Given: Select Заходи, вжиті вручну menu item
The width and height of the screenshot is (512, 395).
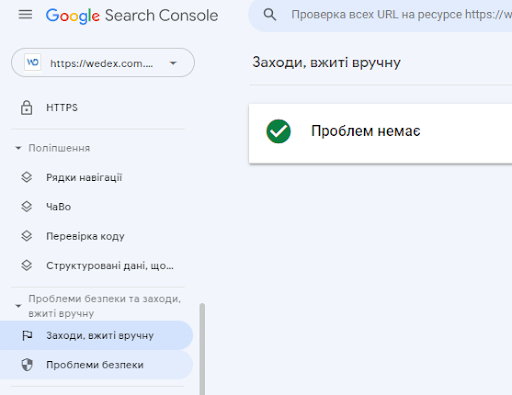Looking at the screenshot, I should coord(97,335).
